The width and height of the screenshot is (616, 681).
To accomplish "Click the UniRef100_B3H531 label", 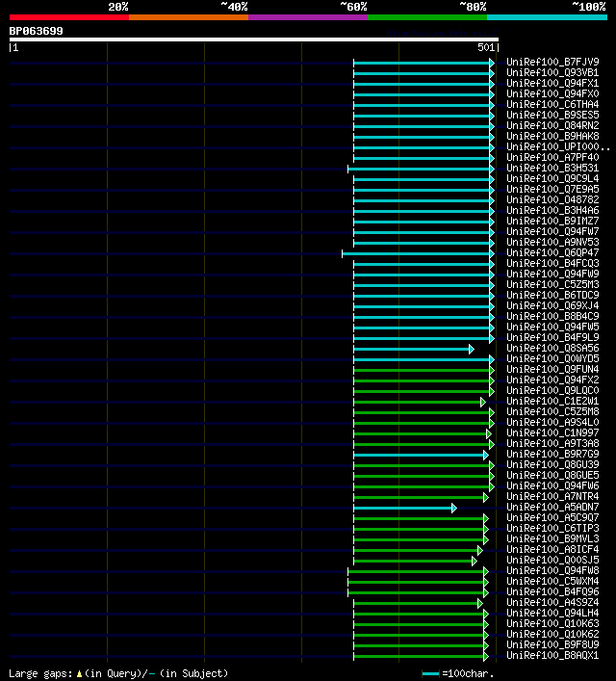I will point(552,168).
